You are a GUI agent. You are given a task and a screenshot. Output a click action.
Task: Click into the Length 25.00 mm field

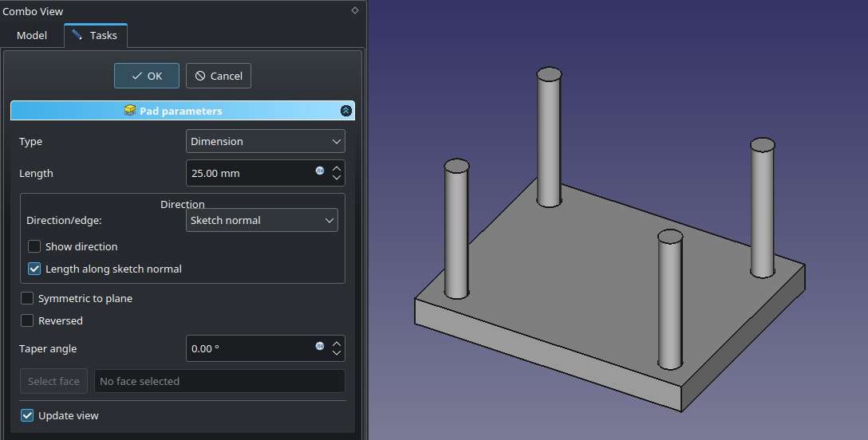(x=247, y=173)
